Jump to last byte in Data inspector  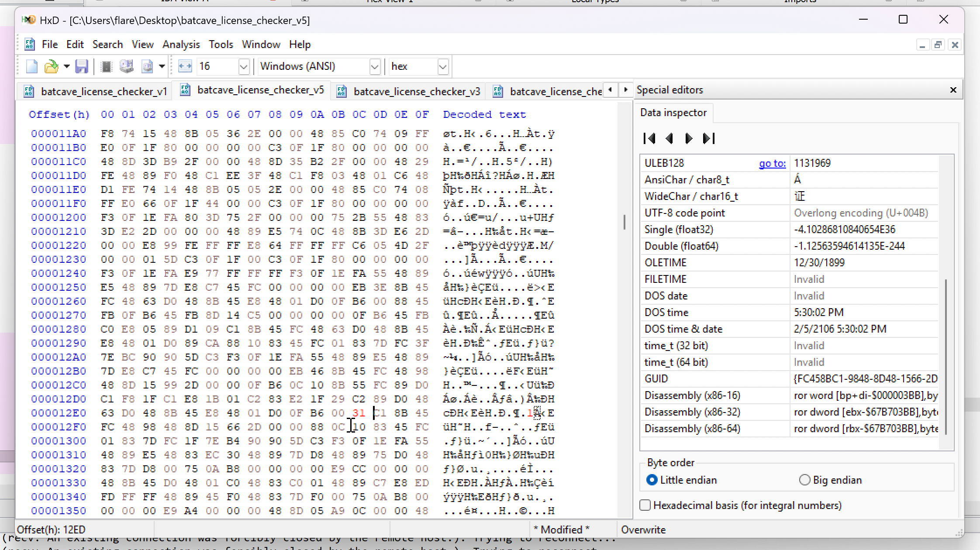click(709, 138)
